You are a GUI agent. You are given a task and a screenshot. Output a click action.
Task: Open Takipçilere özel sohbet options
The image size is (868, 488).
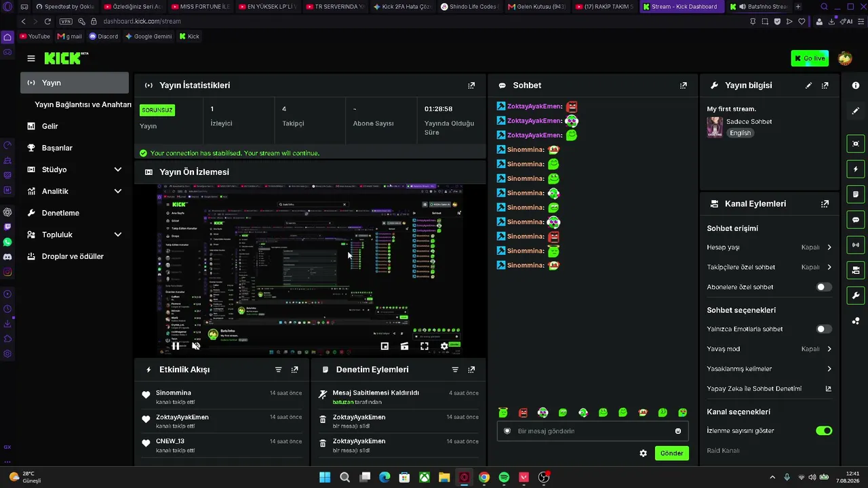(x=770, y=267)
